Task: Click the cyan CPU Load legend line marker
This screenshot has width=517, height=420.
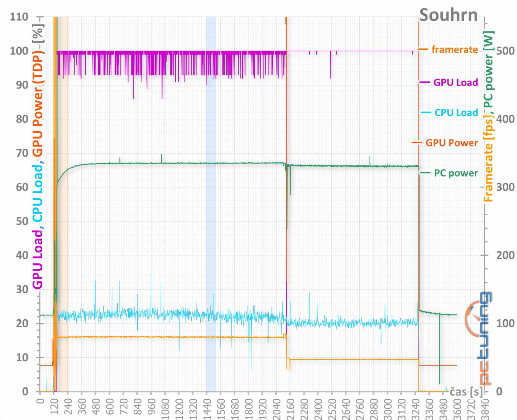Action: point(426,113)
